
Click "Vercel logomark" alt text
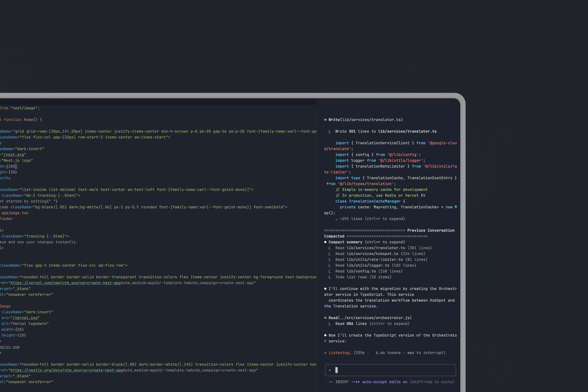tap(30, 324)
